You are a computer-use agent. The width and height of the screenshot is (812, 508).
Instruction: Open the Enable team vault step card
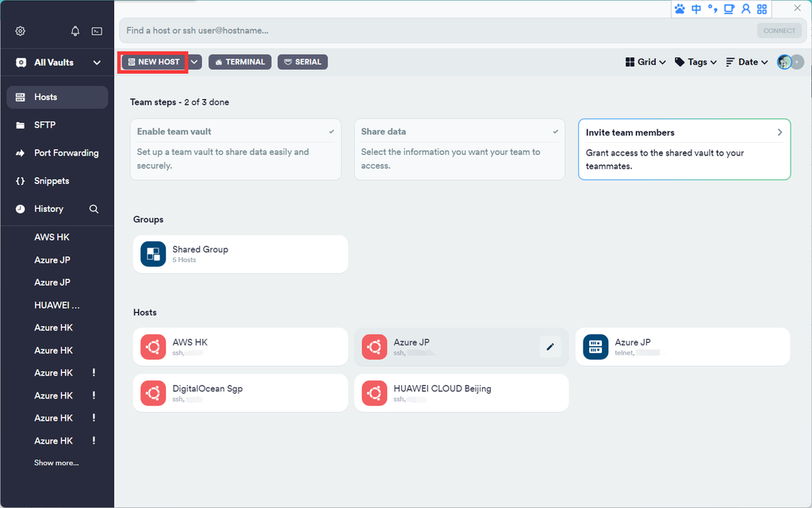pos(236,149)
